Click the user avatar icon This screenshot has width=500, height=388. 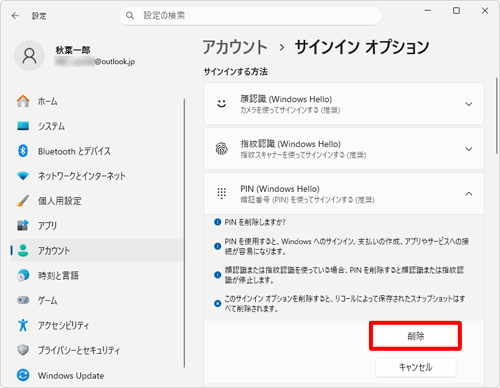point(29,56)
